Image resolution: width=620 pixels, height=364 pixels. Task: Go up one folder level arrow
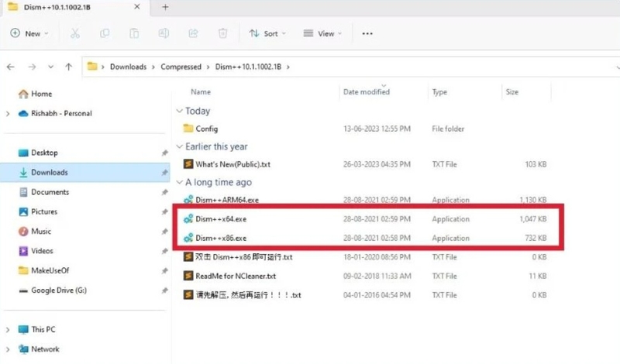coord(69,67)
